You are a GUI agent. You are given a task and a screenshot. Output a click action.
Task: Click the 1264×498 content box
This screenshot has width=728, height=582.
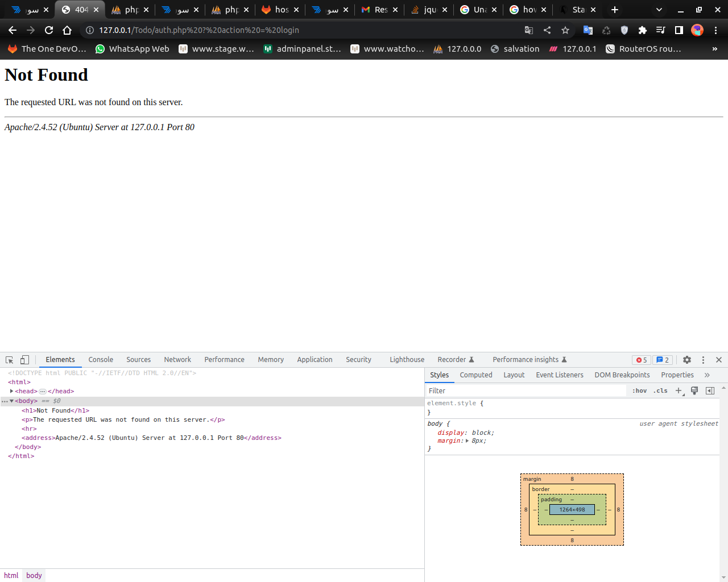tap(572, 509)
